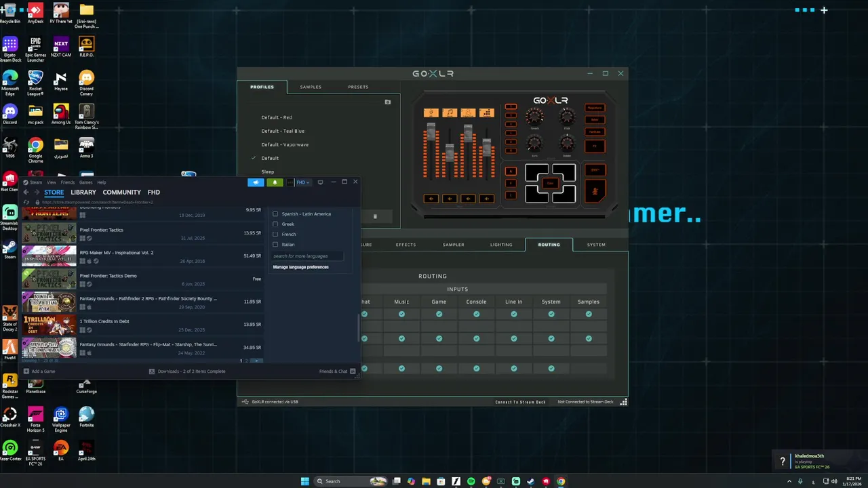This screenshot has width=868, height=488.
Task: Mute the Music fader channel on GoXLR device
Action: click(x=450, y=199)
